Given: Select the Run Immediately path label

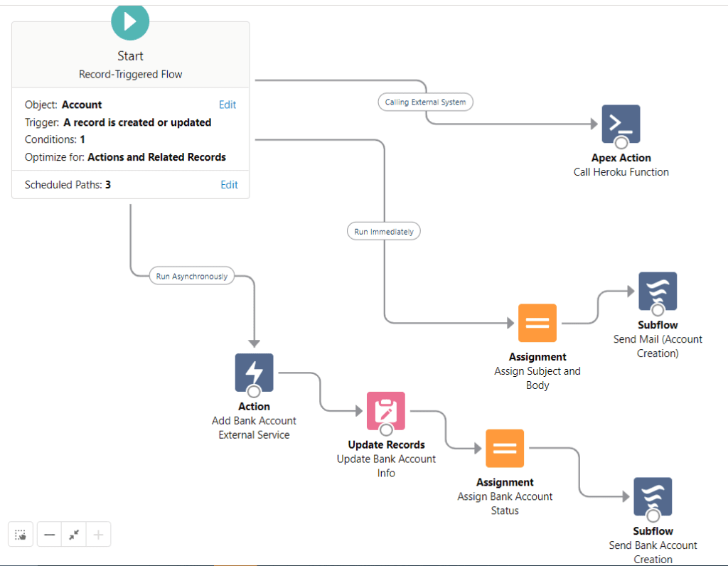Looking at the screenshot, I should pos(383,230).
